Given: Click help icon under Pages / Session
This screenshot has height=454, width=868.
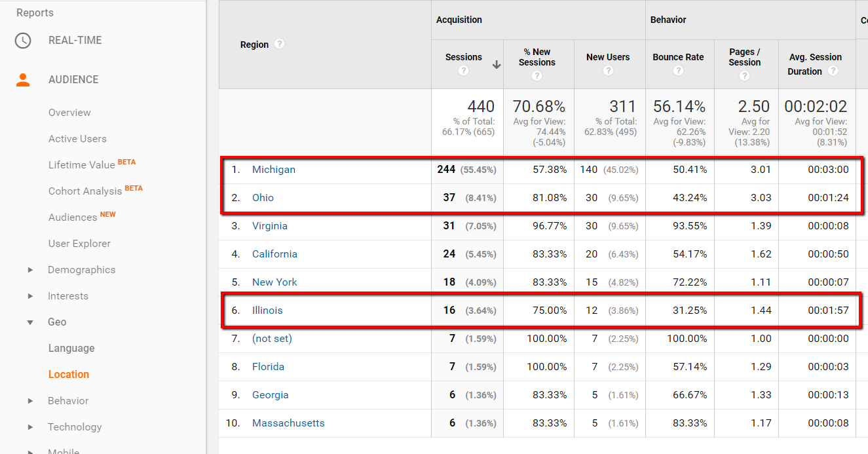Looking at the screenshot, I should pos(745,76).
